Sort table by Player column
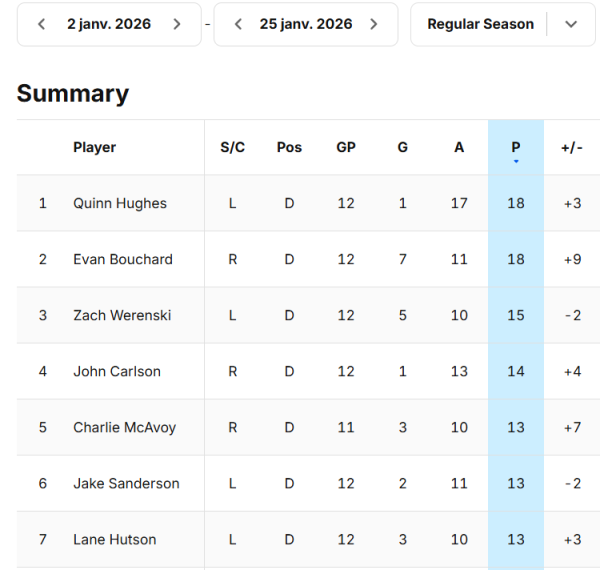The width and height of the screenshot is (600, 570). [95, 147]
